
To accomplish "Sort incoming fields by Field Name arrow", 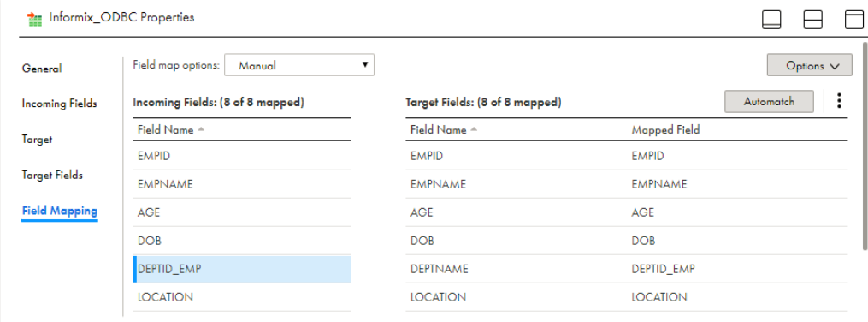I will click(x=201, y=129).
